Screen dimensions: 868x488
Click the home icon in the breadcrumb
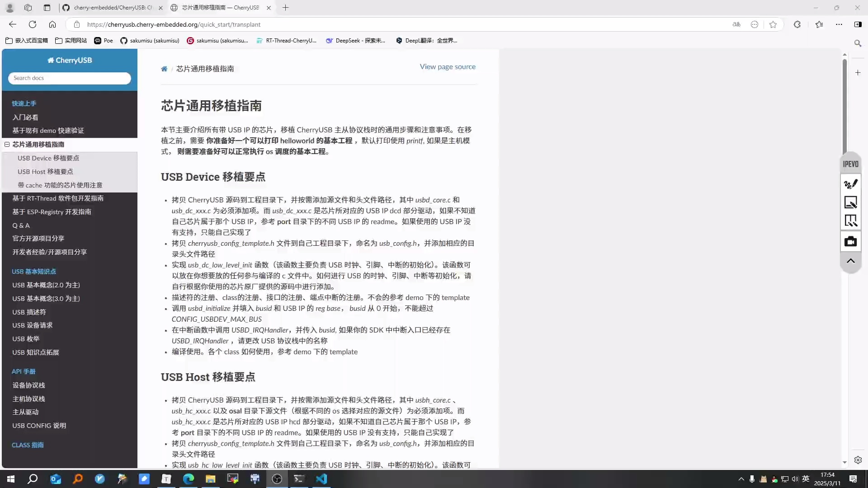coord(164,69)
